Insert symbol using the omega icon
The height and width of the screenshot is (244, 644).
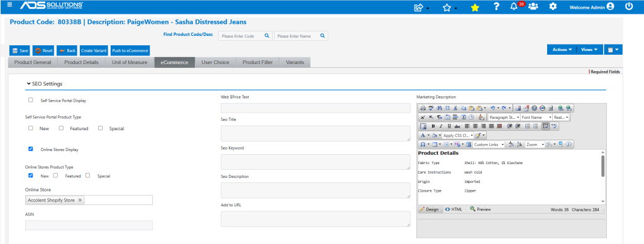tap(423, 145)
